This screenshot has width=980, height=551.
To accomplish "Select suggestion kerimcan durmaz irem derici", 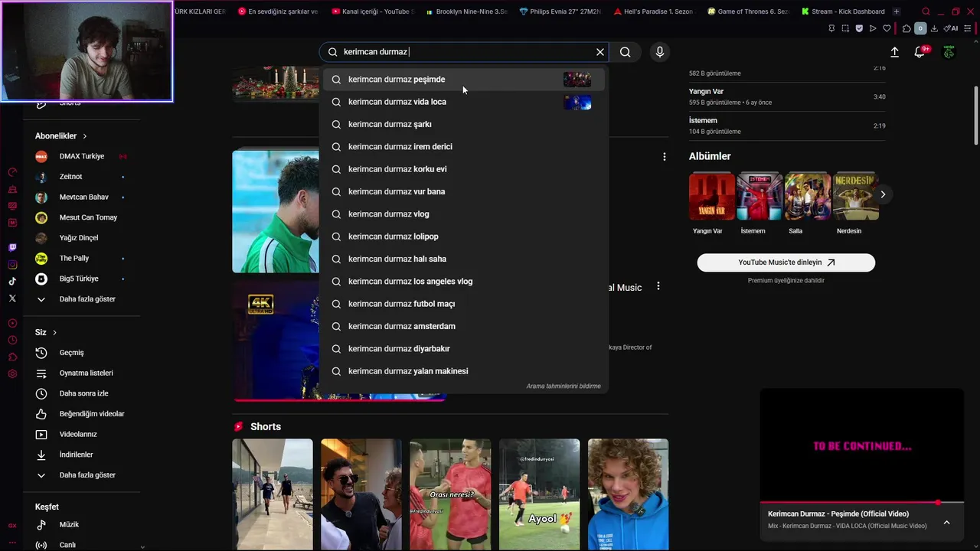I will pyautogui.click(x=463, y=147).
